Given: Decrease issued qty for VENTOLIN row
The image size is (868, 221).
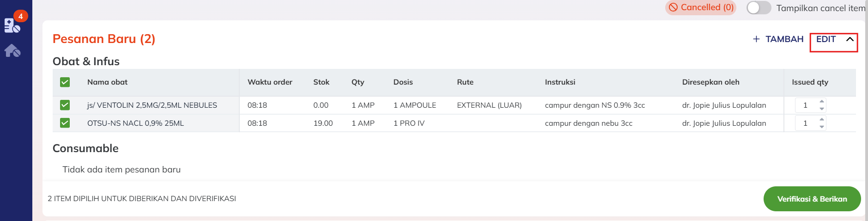Looking at the screenshot, I should (822, 109).
